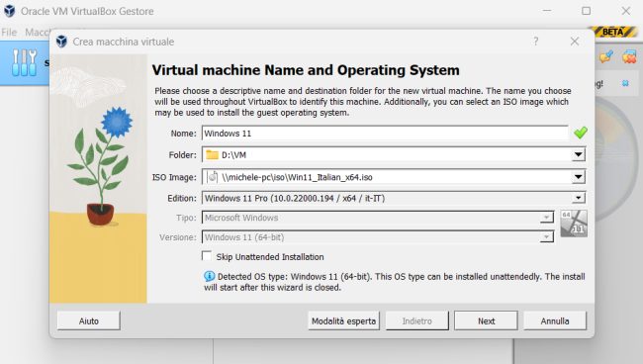Click the VirtualBox logo in the main title bar

pos(9,11)
